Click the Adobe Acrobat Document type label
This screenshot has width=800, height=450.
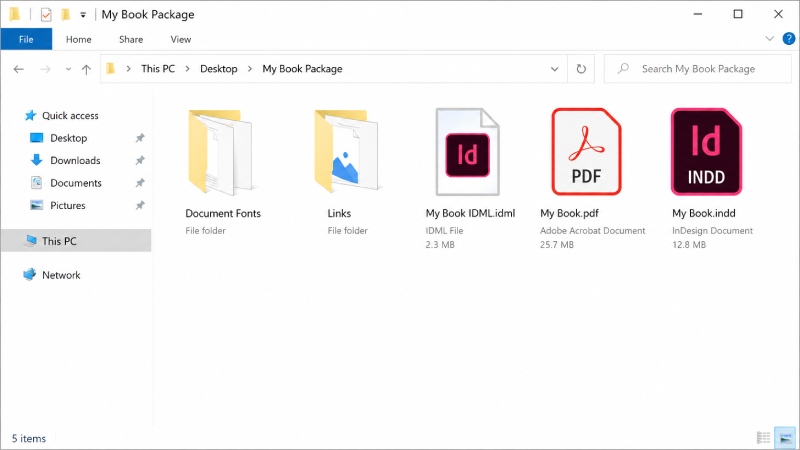click(x=592, y=231)
